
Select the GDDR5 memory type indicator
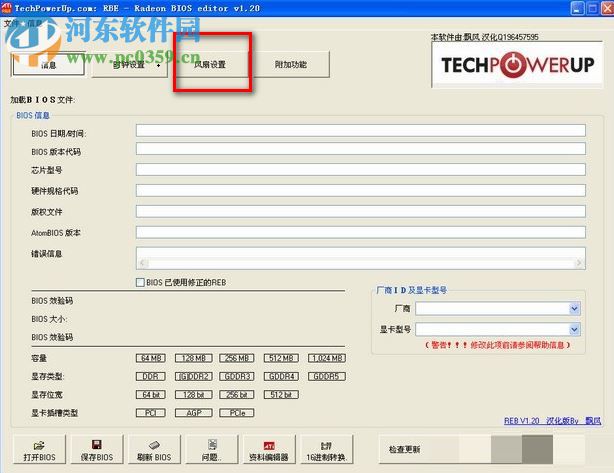point(327,376)
